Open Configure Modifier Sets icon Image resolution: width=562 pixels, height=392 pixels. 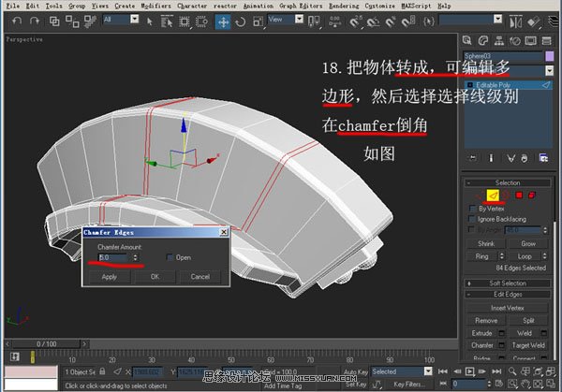(x=543, y=158)
